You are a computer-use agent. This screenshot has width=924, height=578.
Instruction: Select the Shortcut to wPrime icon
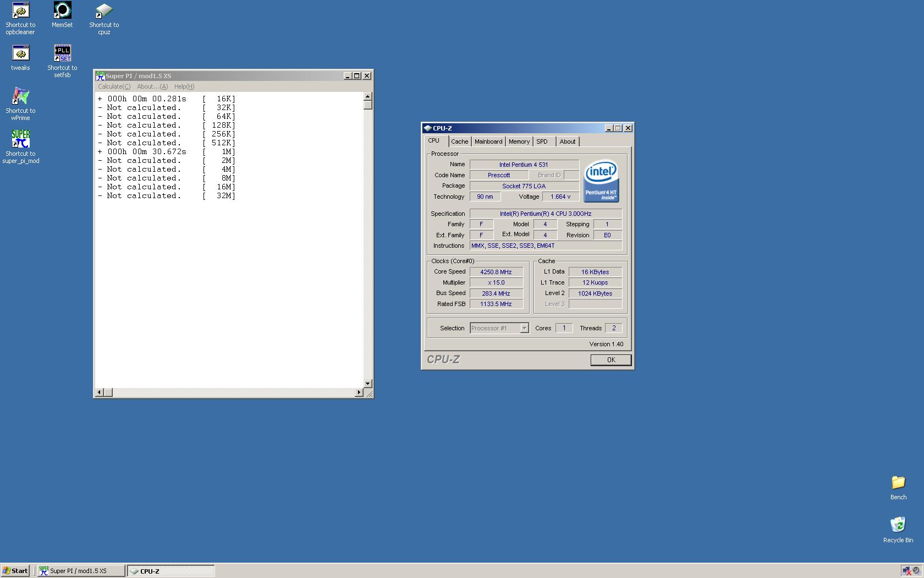point(20,104)
